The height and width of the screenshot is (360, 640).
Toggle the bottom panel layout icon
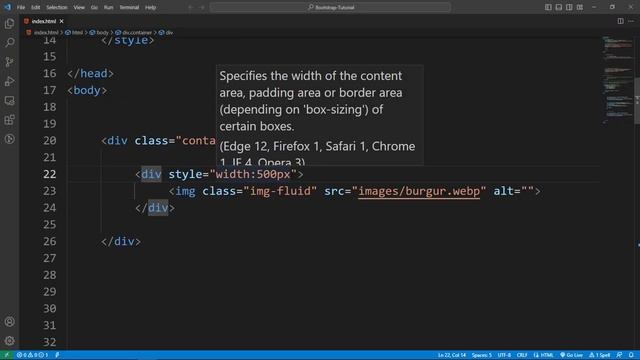tap(559, 7)
